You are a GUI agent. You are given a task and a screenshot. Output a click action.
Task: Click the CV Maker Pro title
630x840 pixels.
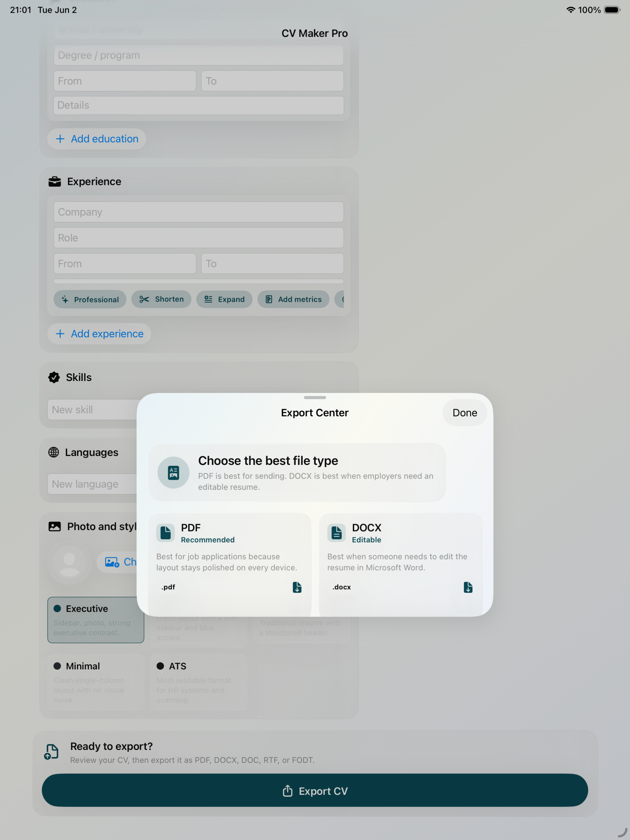(315, 33)
